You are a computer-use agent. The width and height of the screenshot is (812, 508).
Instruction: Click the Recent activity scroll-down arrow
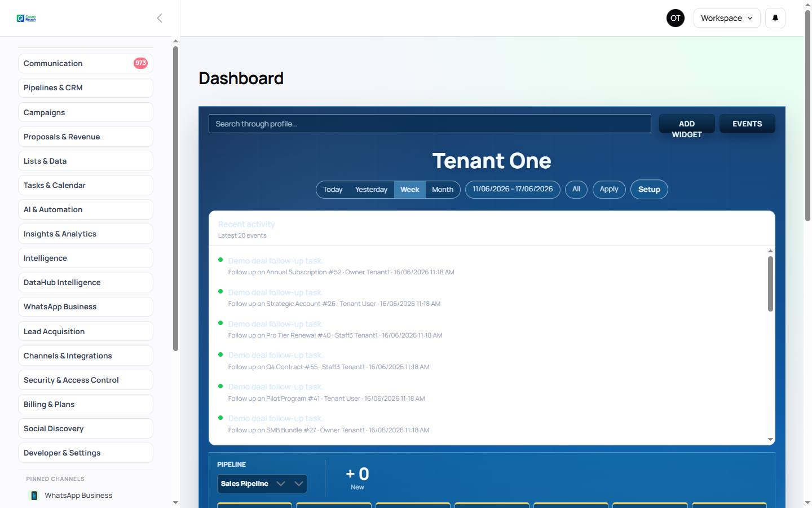[x=770, y=439]
